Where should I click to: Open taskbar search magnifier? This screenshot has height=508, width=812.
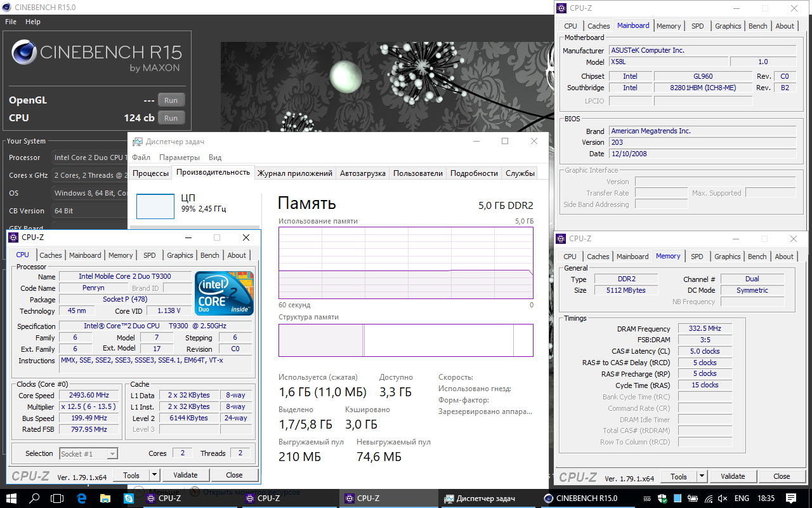coord(35,498)
